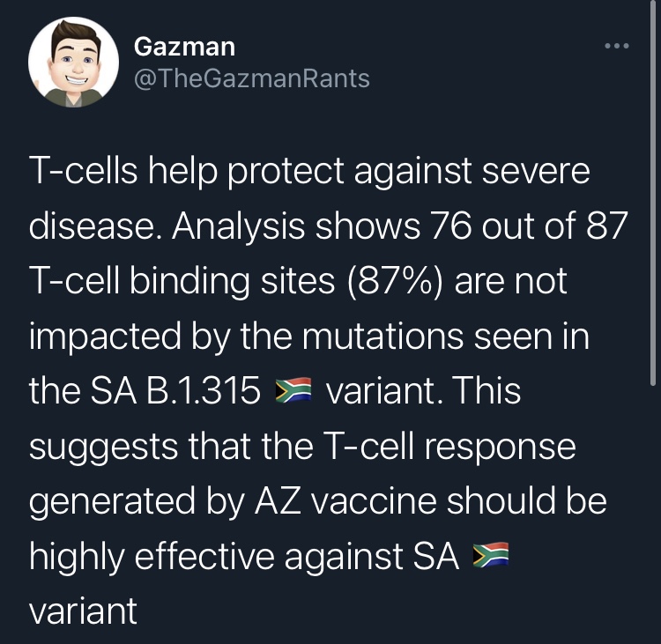Click the word 'suggests' in the tweet
661x644 pixels.
(103, 448)
